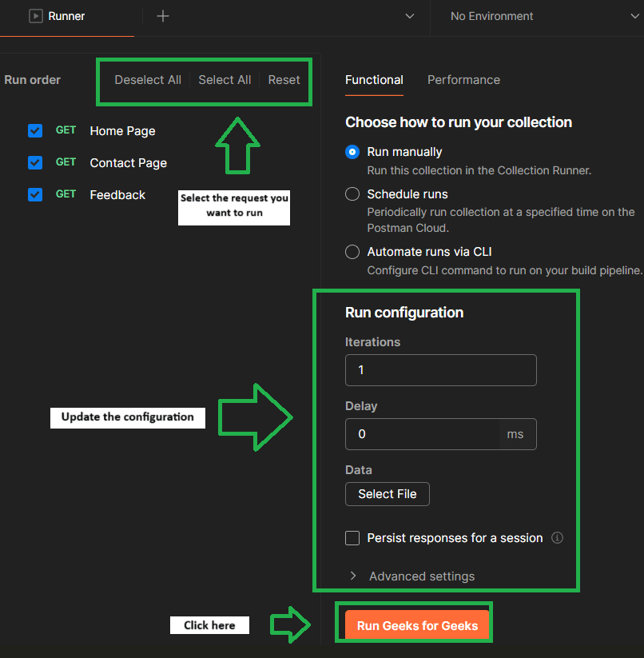Screen dimensions: 644x658
Task: Click Deselect All link
Action: pyautogui.click(x=148, y=80)
